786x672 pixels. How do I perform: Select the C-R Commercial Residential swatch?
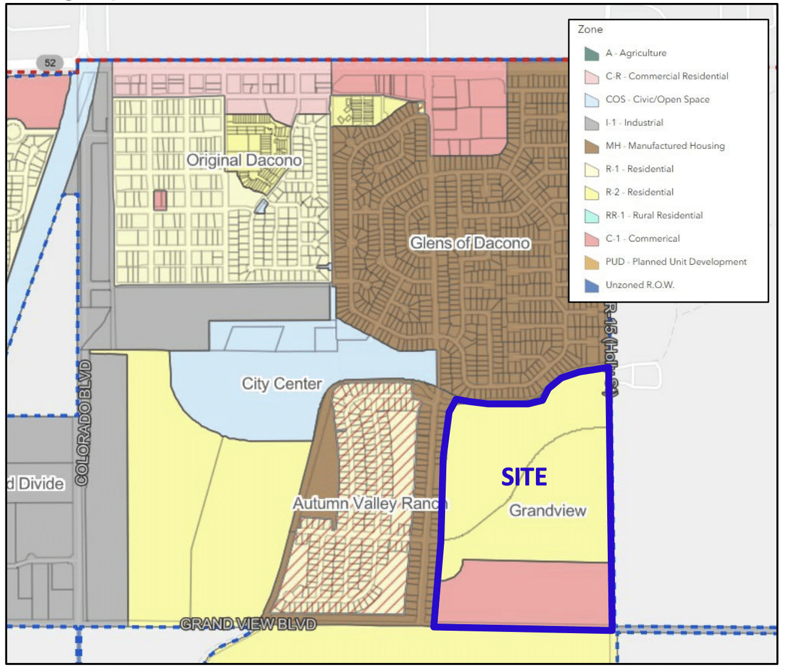592,77
